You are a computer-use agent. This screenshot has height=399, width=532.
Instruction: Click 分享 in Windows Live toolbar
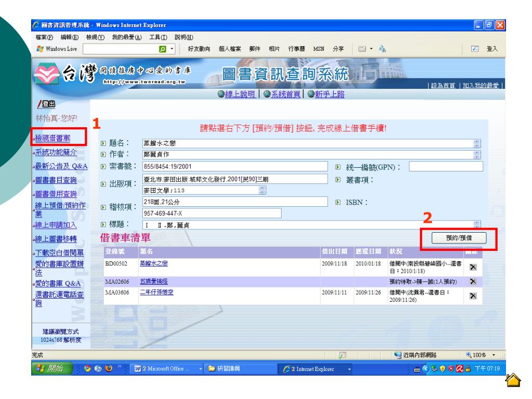(338, 49)
